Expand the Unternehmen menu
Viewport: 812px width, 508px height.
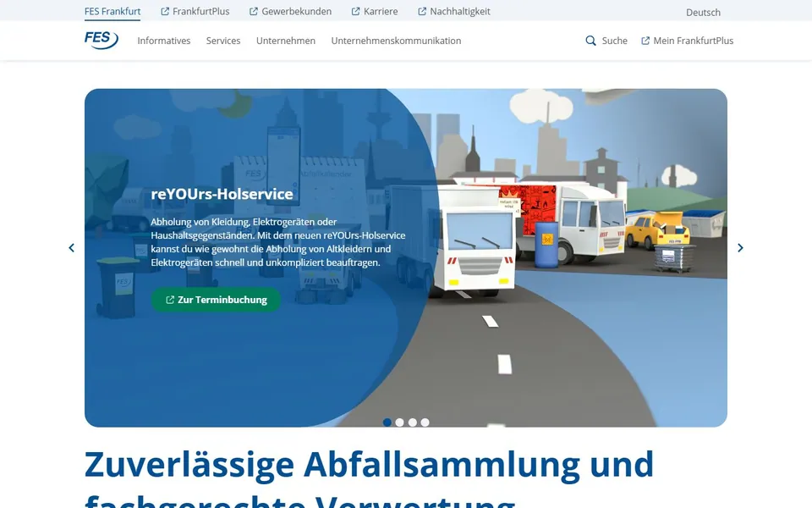(286, 41)
